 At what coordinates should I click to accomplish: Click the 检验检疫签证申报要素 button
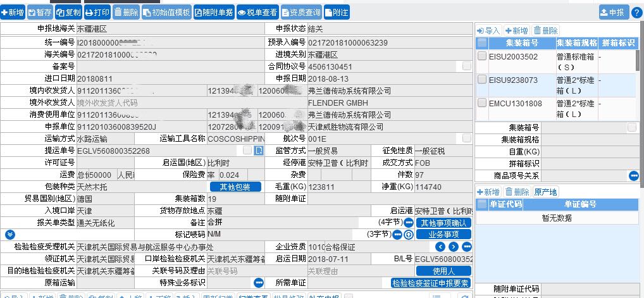pyautogui.click(x=431, y=283)
